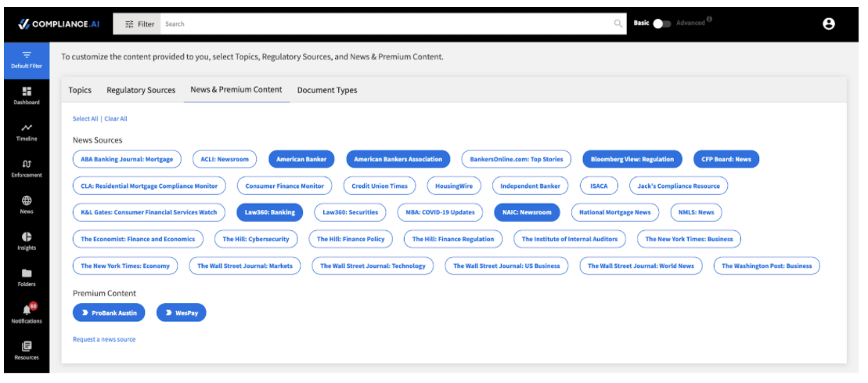868x383 pixels.
Task: Click Request a news source link
Action: click(104, 339)
